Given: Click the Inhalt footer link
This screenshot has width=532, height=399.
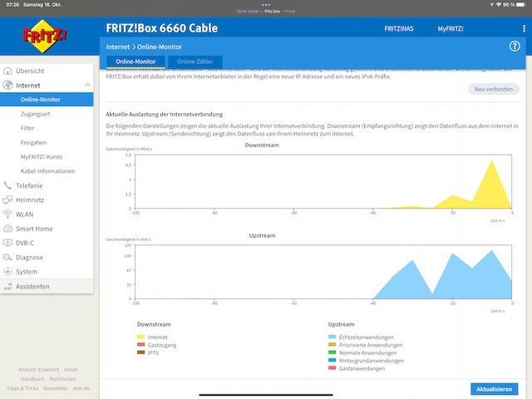Looking at the screenshot, I should [71, 369].
